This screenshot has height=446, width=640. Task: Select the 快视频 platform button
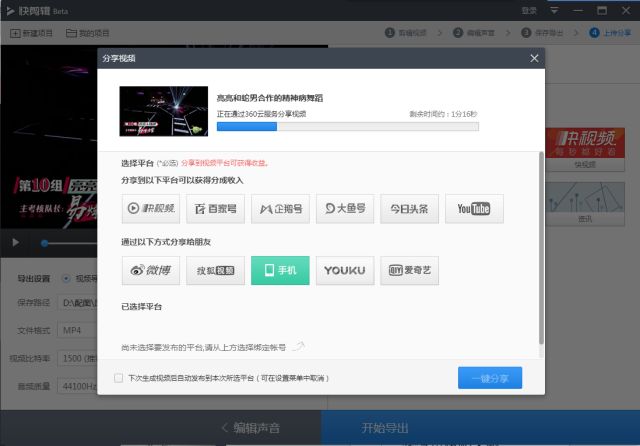pyautogui.click(x=151, y=209)
